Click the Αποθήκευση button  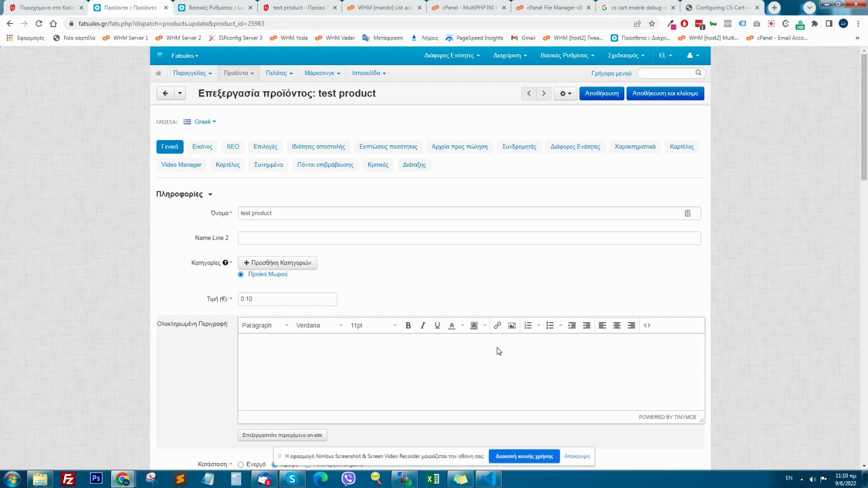point(601,93)
